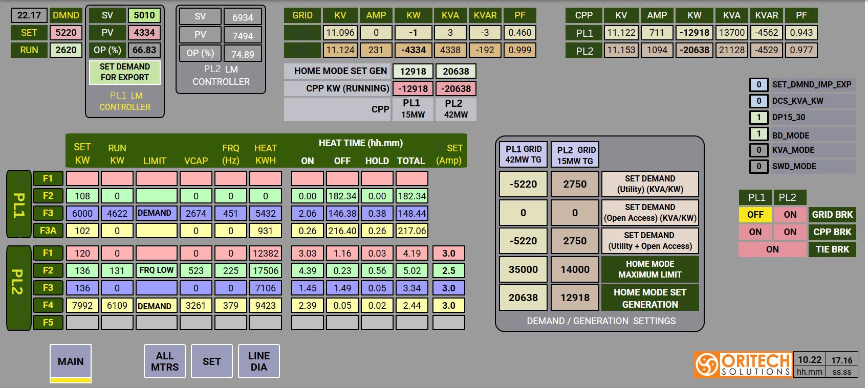Select the PL1 F2 furnace button

[x=48, y=196]
